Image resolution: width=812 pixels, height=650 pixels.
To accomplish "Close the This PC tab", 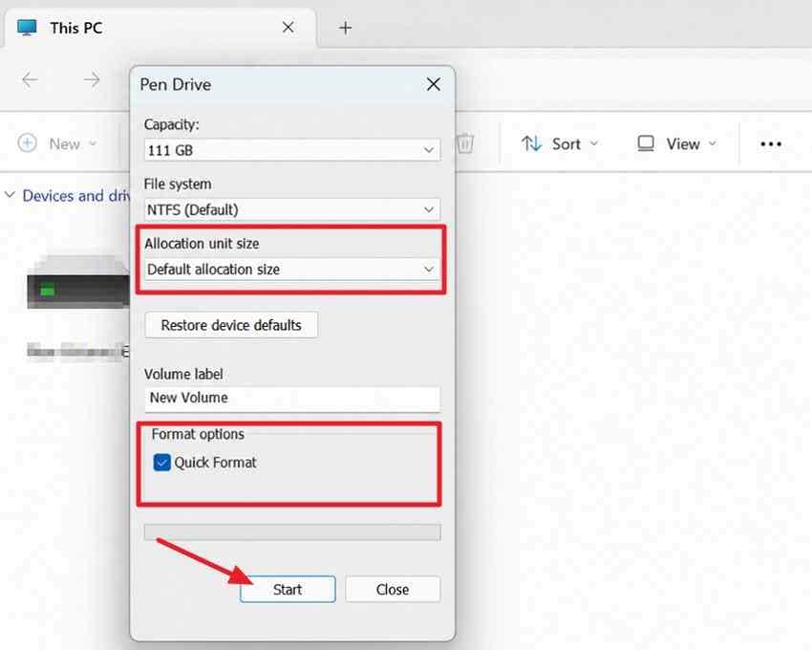I will point(288,28).
